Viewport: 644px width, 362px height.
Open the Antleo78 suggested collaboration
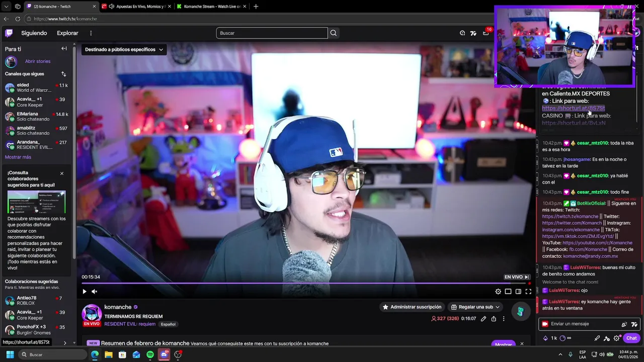(37, 301)
